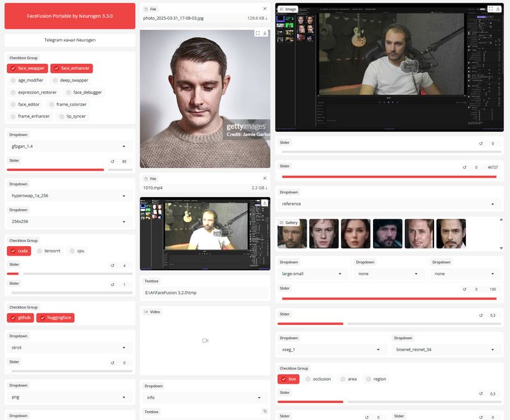This screenshot has width=510, height=420.
Task: Remove the uploaded photo_2025-03-31 jpg file
Action: [265, 10]
